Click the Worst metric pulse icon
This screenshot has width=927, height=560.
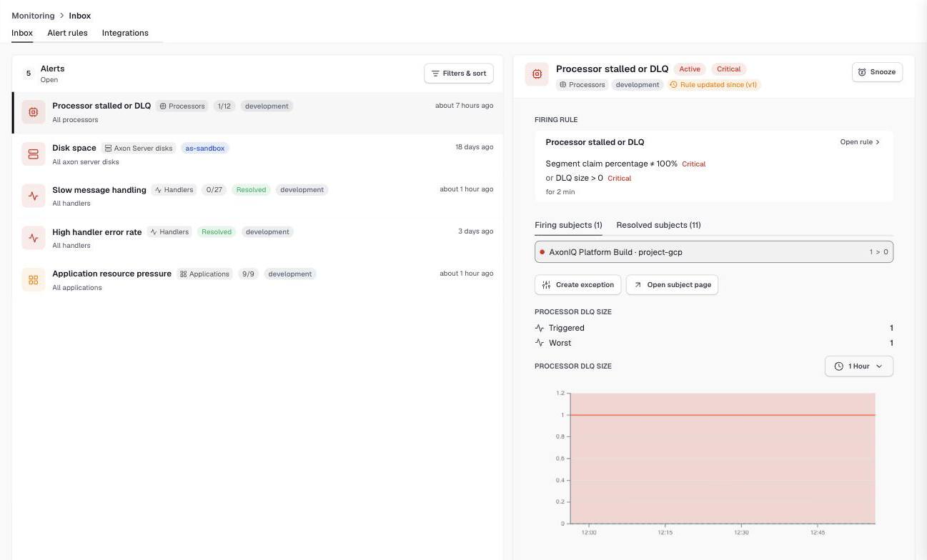[540, 343]
